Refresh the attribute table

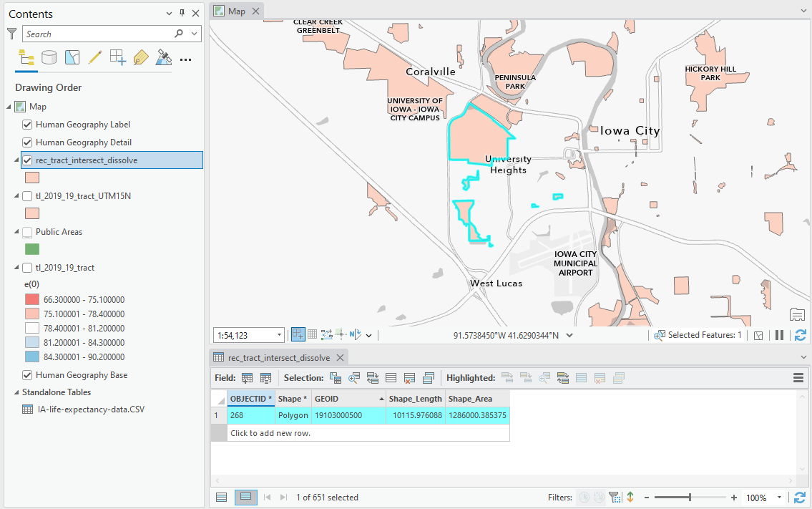click(800, 497)
